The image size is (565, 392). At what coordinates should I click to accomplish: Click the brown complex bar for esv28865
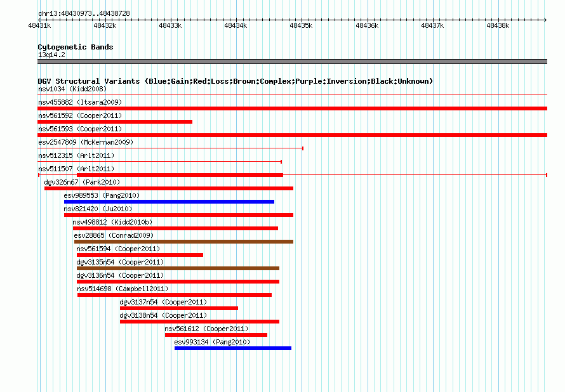tap(183, 242)
